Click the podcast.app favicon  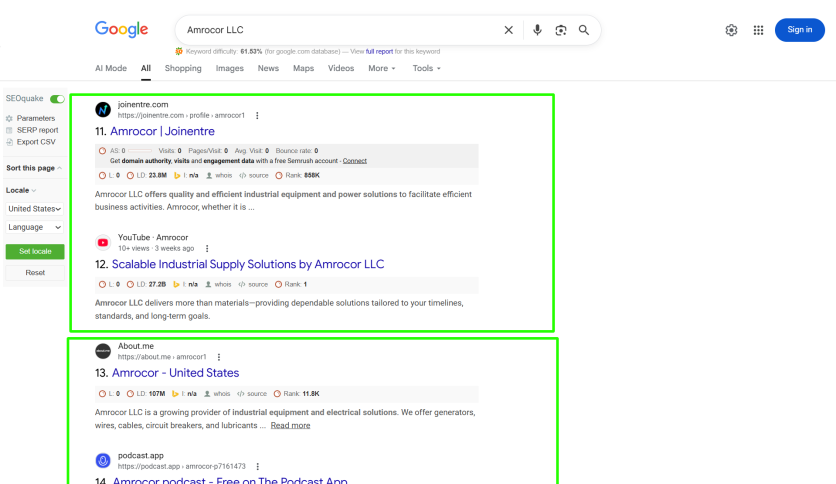coord(103,460)
